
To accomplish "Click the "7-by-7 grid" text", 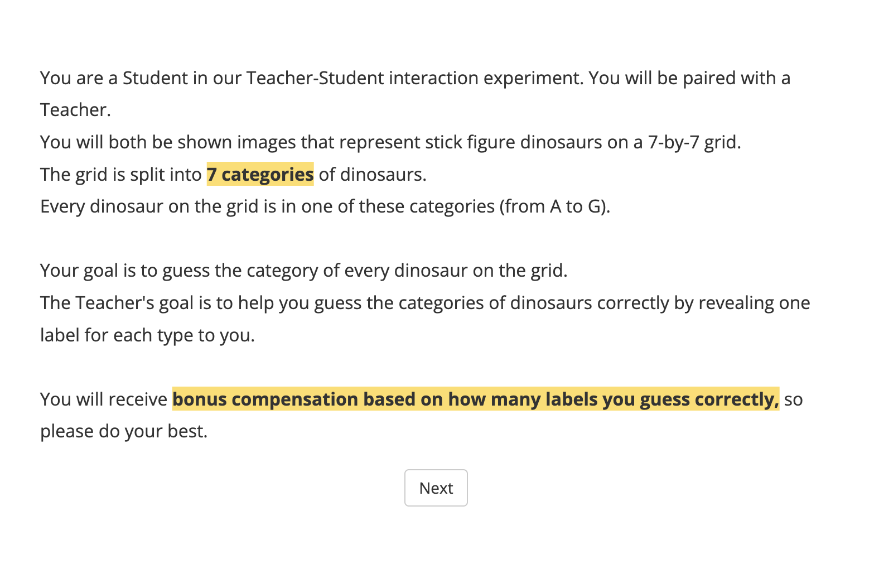I will click(694, 142).
